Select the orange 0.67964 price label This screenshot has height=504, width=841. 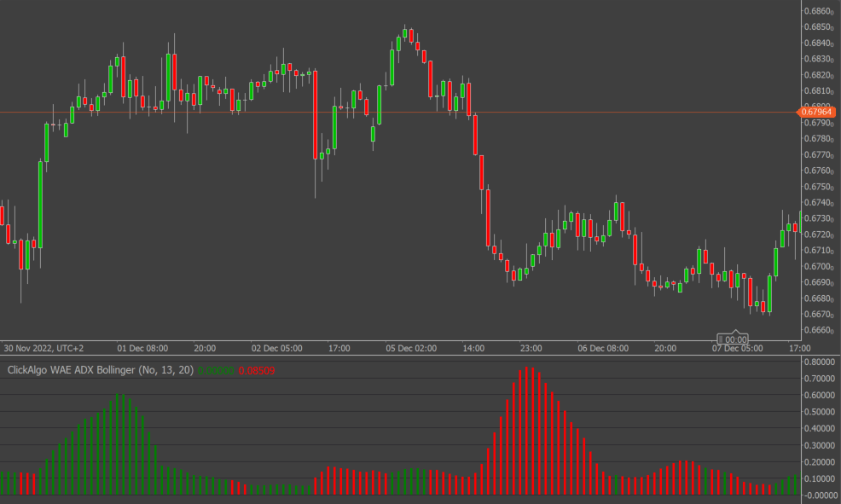(x=817, y=112)
